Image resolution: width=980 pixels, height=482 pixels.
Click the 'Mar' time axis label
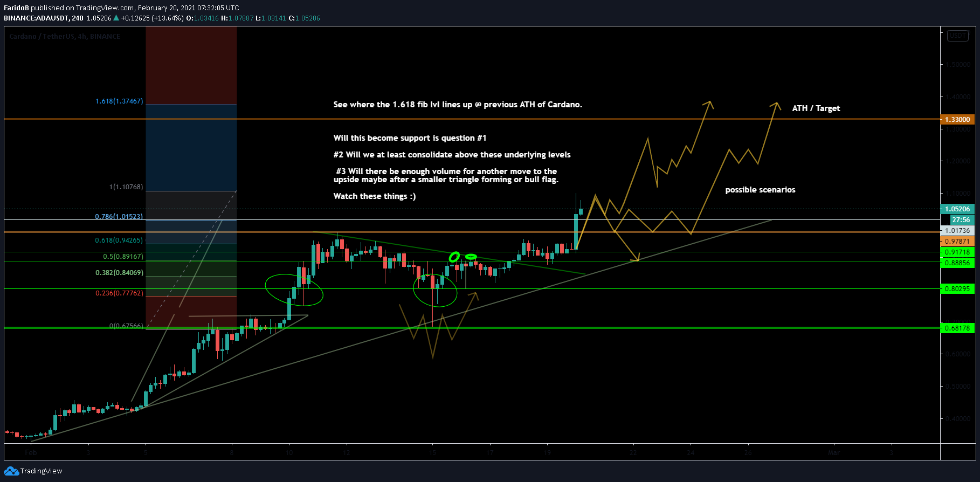point(834,453)
